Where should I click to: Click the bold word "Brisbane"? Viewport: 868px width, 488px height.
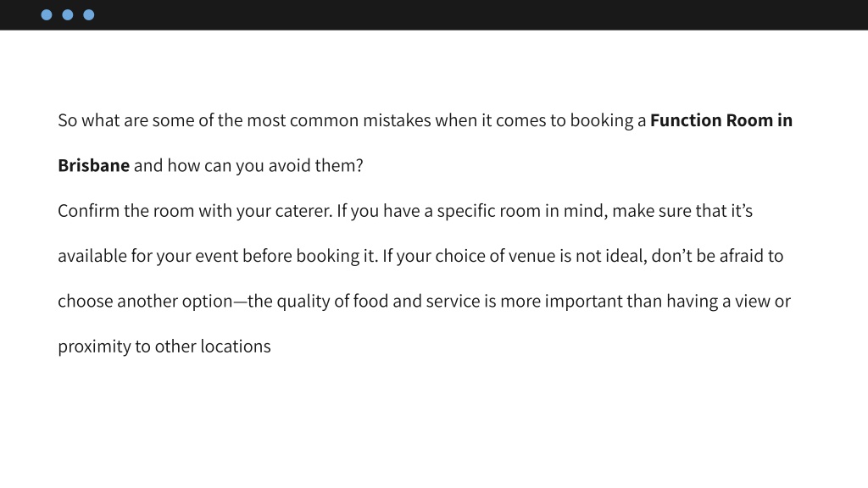click(x=93, y=165)
